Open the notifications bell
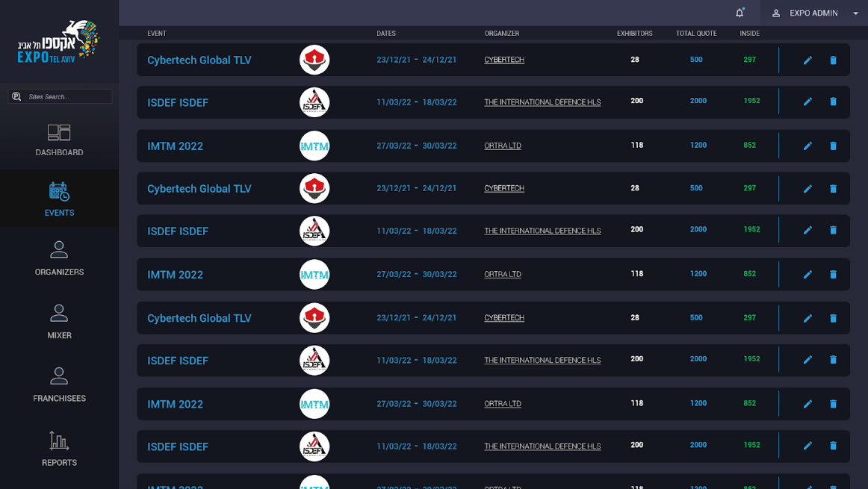The image size is (868, 489). (740, 13)
